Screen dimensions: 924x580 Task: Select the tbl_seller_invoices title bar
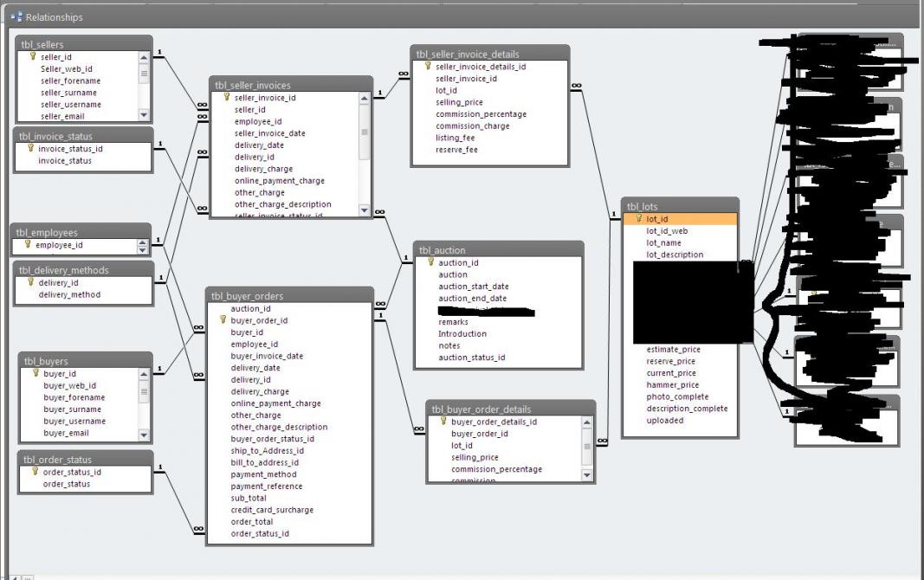(x=291, y=85)
